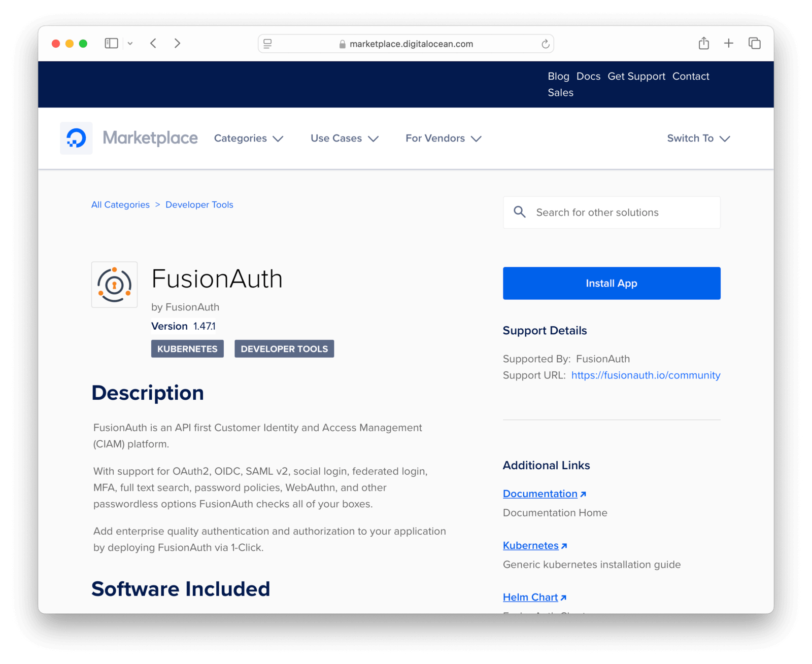Click the KUBERNETES tag badge

[x=187, y=348]
